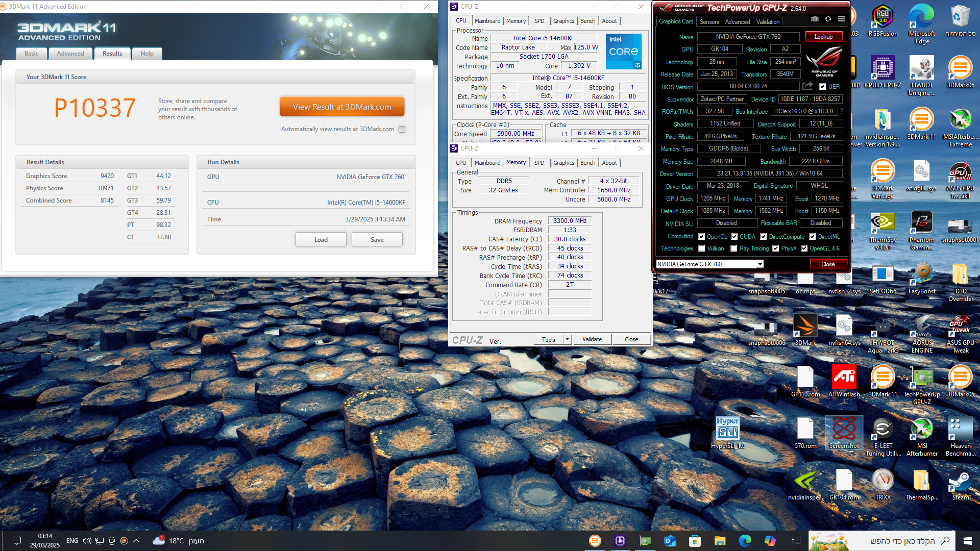Expand the CPU-Z Tools dropdown arrow

pyautogui.click(x=567, y=339)
